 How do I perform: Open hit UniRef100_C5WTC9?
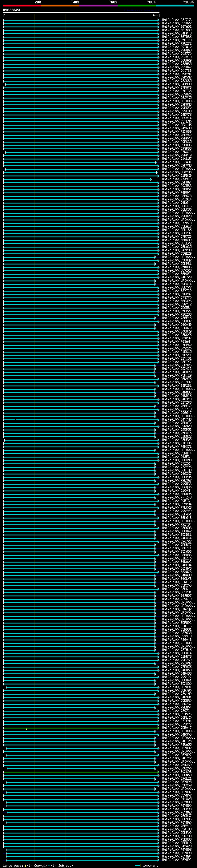177,40
